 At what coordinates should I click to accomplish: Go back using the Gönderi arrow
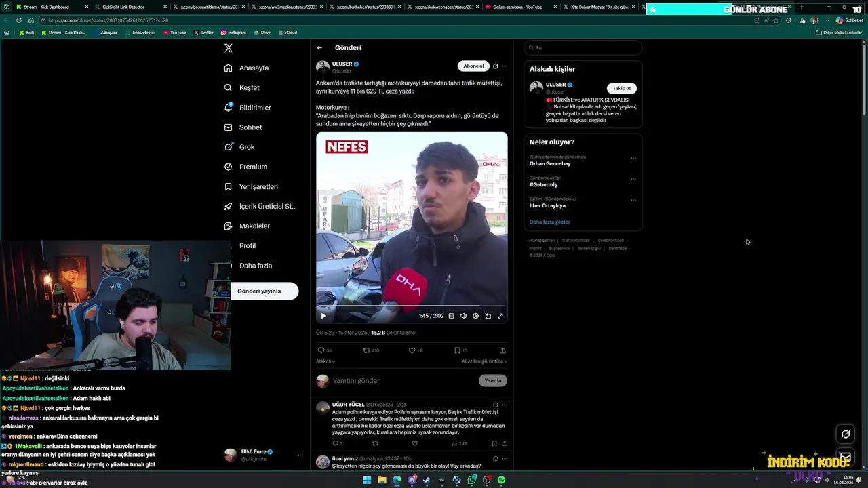pos(319,48)
